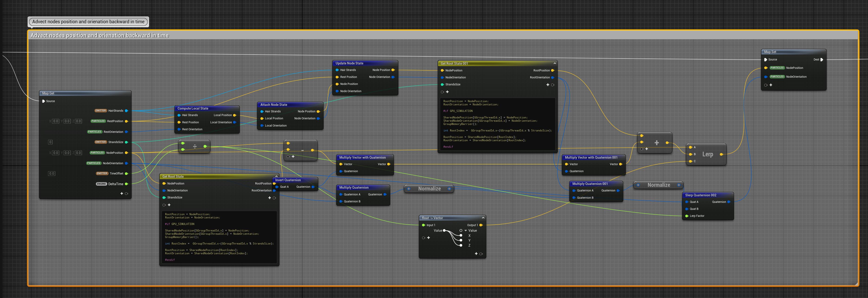Select the Compute Local State node title
Image resolution: width=868 pixels, height=298 pixels.
click(193, 108)
